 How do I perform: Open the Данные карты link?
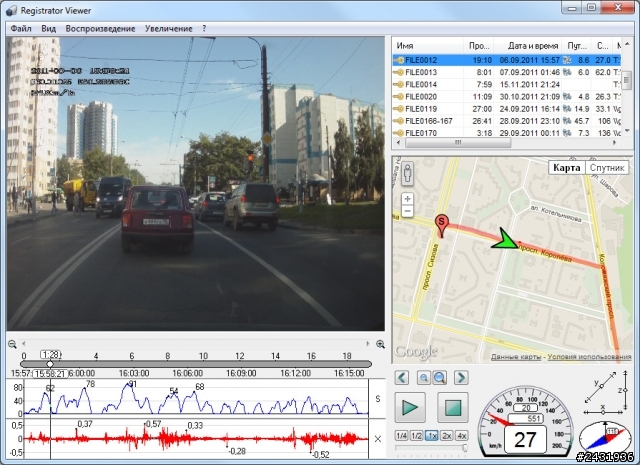pyautogui.click(x=516, y=357)
